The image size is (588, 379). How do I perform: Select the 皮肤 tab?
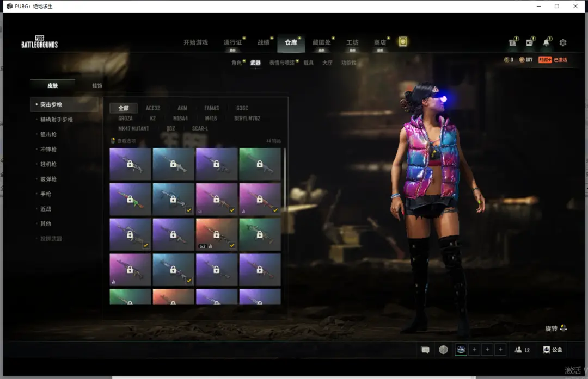pyautogui.click(x=52, y=85)
